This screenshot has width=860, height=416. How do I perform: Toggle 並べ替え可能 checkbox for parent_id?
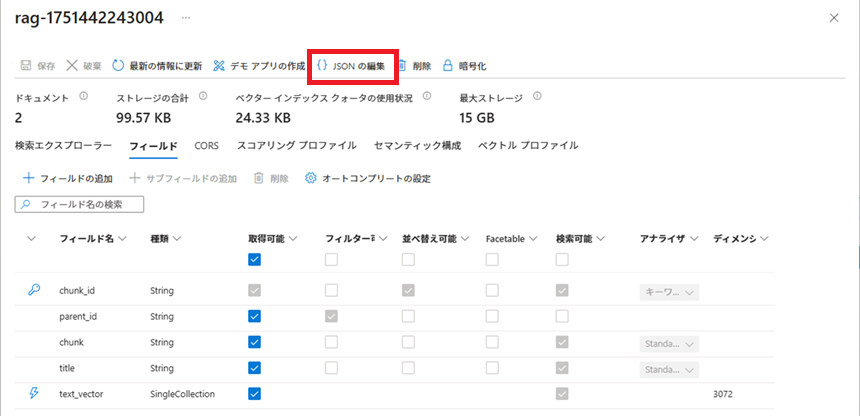click(408, 316)
